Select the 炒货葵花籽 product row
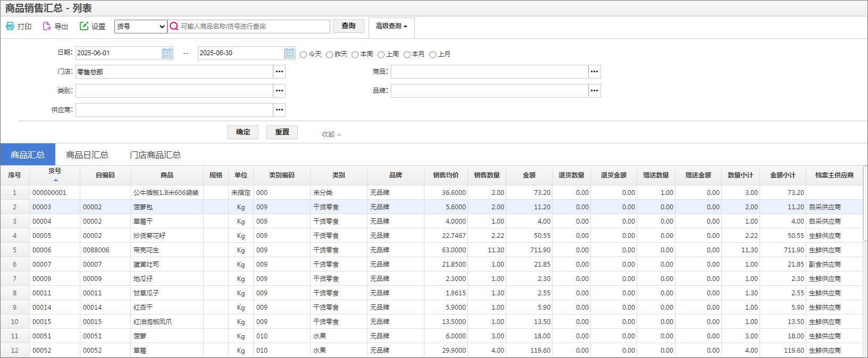The image size is (868, 358). tap(431, 235)
